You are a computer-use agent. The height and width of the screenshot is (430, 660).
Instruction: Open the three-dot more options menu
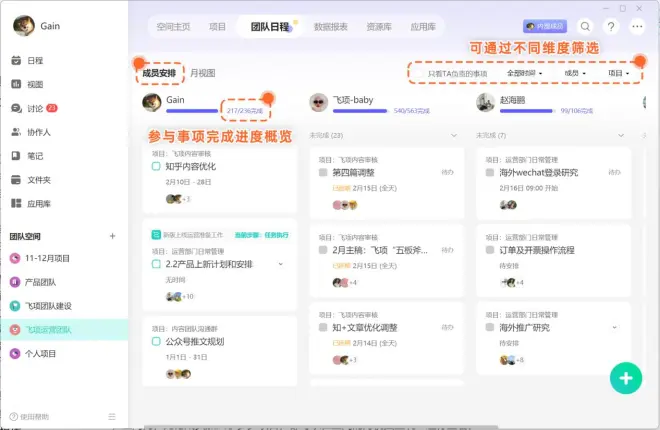coord(638,27)
